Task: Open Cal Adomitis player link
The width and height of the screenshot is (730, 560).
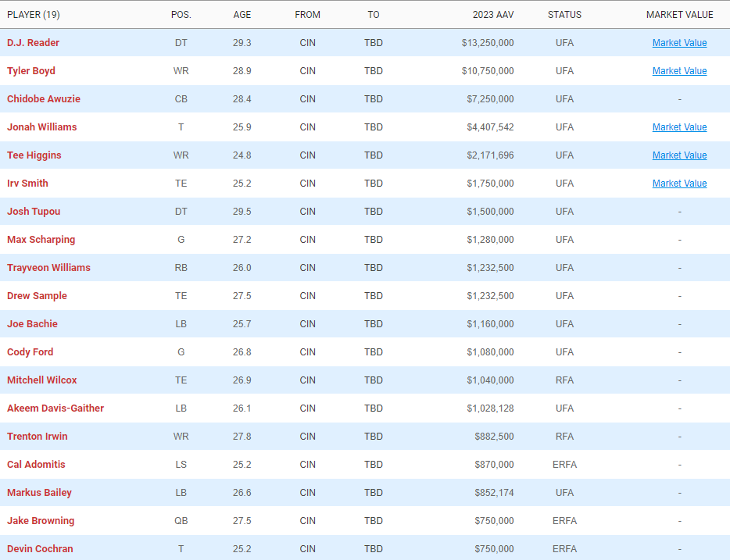Action: pyautogui.click(x=36, y=465)
